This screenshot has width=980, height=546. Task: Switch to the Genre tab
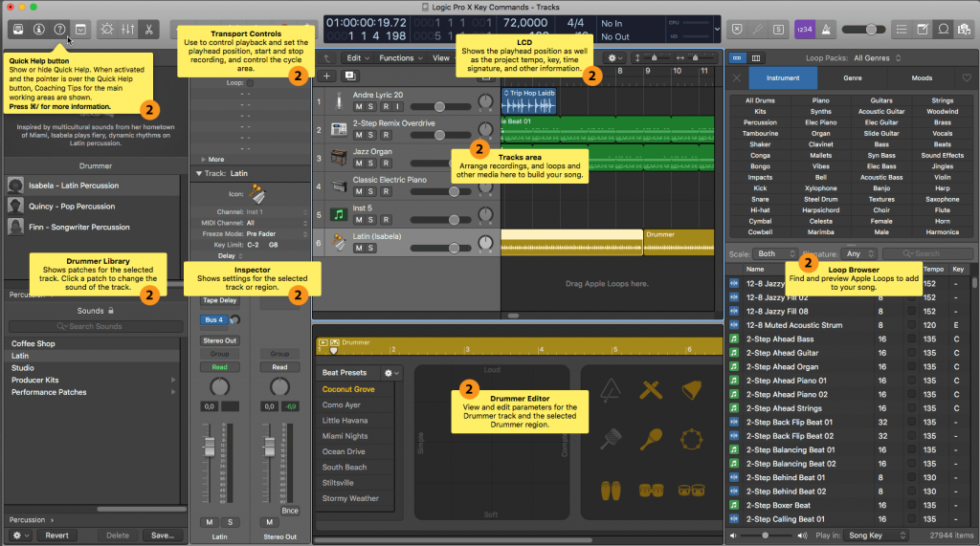[x=853, y=78]
